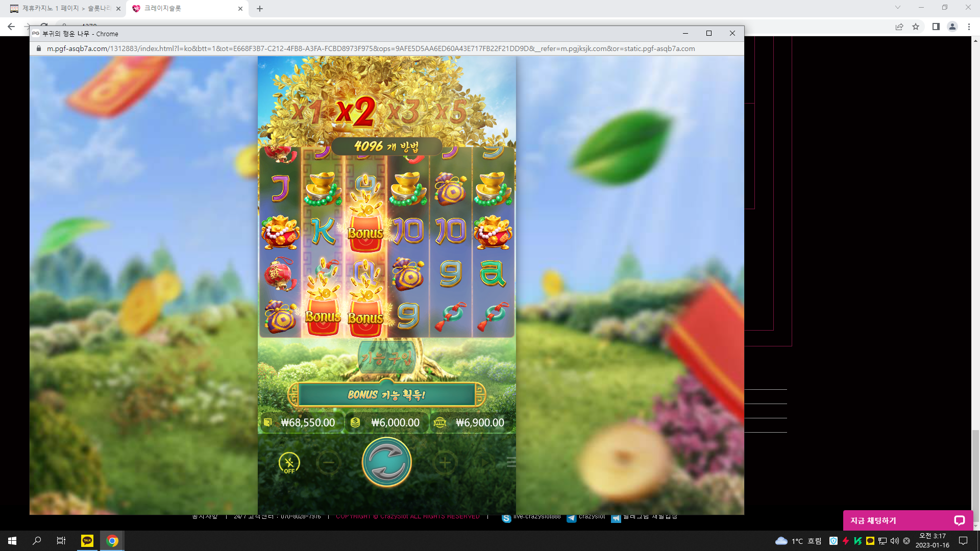Close the 부귀의 행운 나무 popup window
The image size is (980, 551).
(732, 33)
